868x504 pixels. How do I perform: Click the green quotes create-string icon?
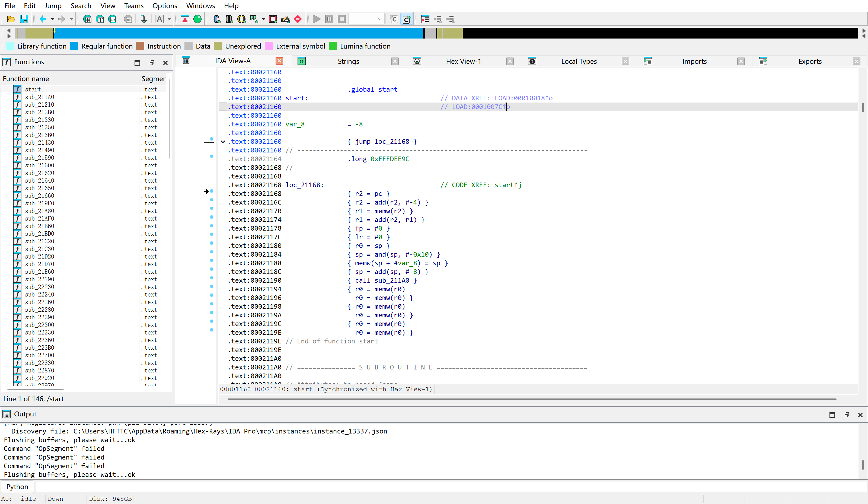pyautogui.click(x=254, y=19)
